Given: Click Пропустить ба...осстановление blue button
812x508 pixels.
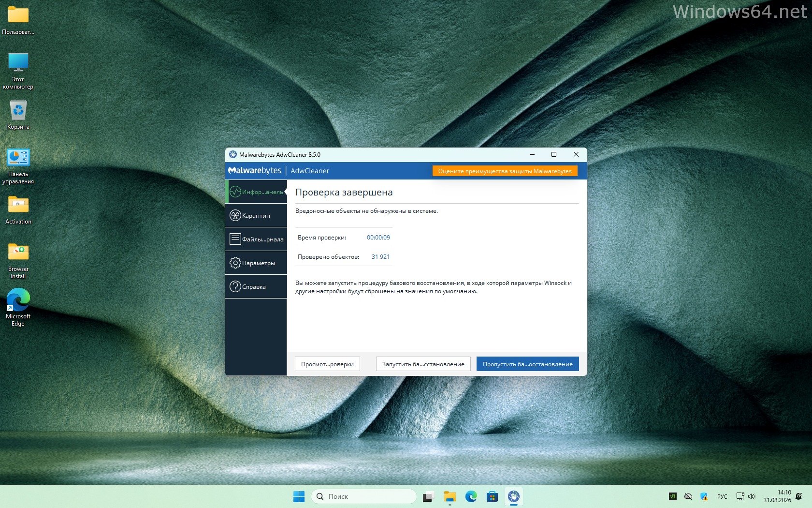Looking at the screenshot, I should 527,364.
